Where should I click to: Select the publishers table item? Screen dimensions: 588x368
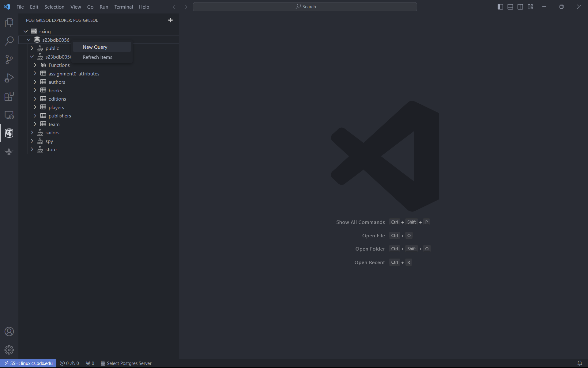pyautogui.click(x=60, y=116)
